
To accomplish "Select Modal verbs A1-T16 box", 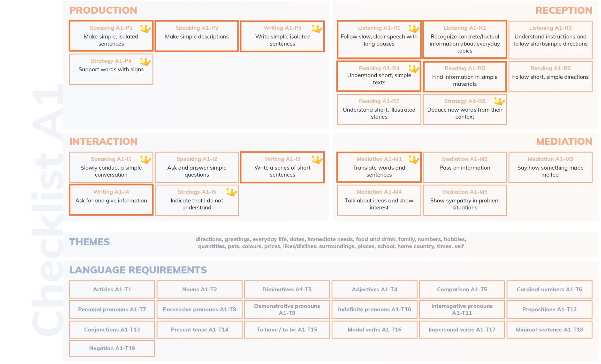I will tap(374, 330).
